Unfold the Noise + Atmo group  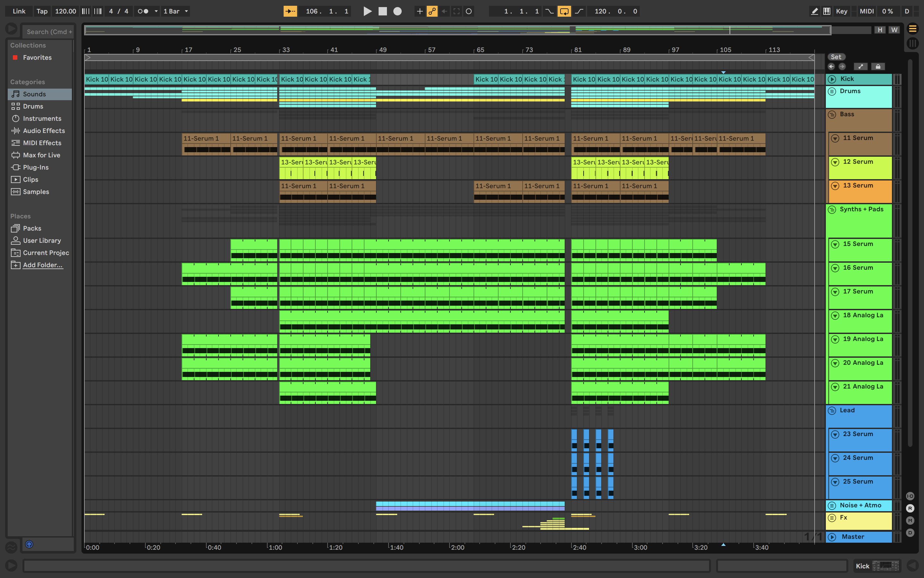pyautogui.click(x=832, y=505)
